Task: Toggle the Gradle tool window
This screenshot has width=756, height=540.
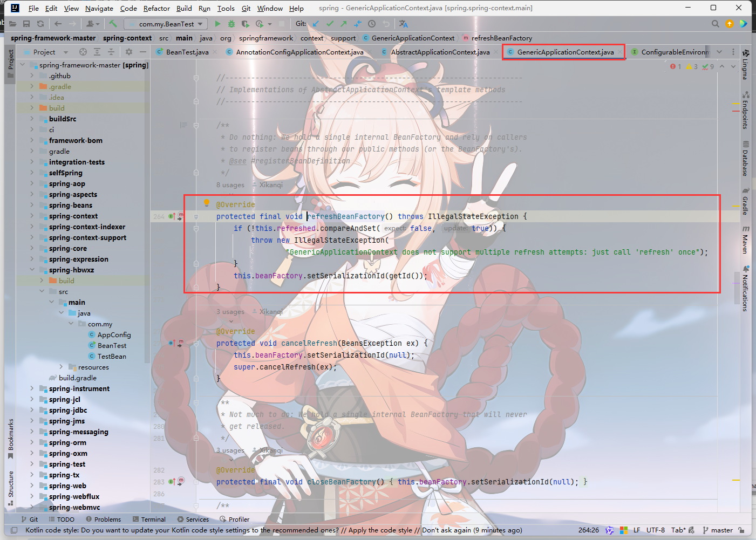Action: pos(745,201)
